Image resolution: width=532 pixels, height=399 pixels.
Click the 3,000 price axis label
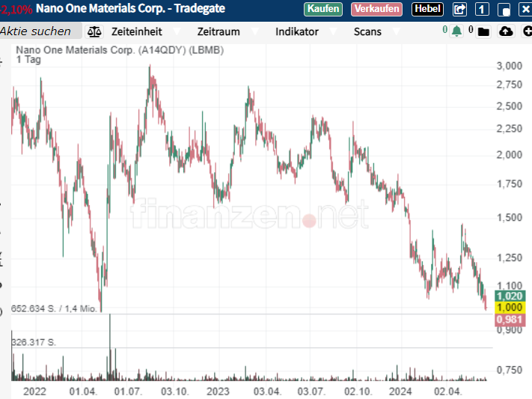(x=510, y=66)
